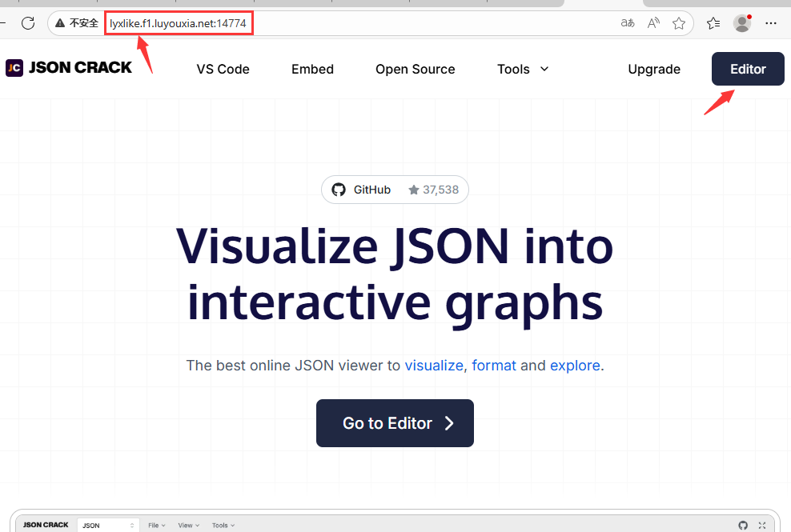Click the not secure warning icon
This screenshot has width=791, height=532.
(x=60, y=22)
